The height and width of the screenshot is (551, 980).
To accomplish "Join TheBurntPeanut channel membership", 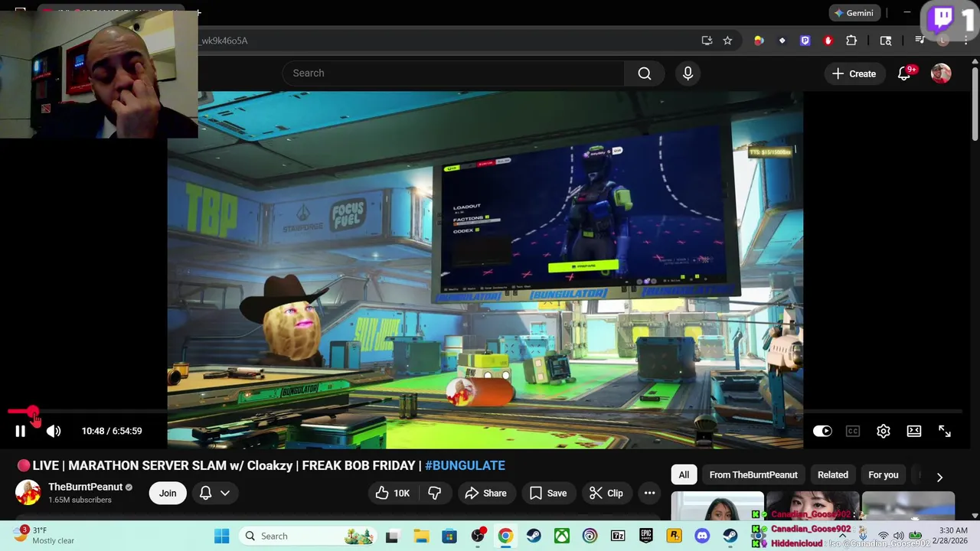I will point(168,493).
